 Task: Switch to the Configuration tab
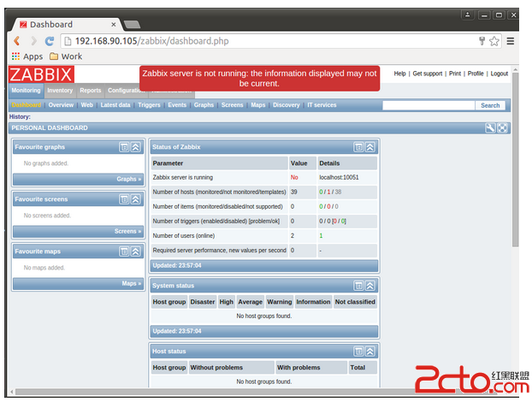[x=124, y=91]
